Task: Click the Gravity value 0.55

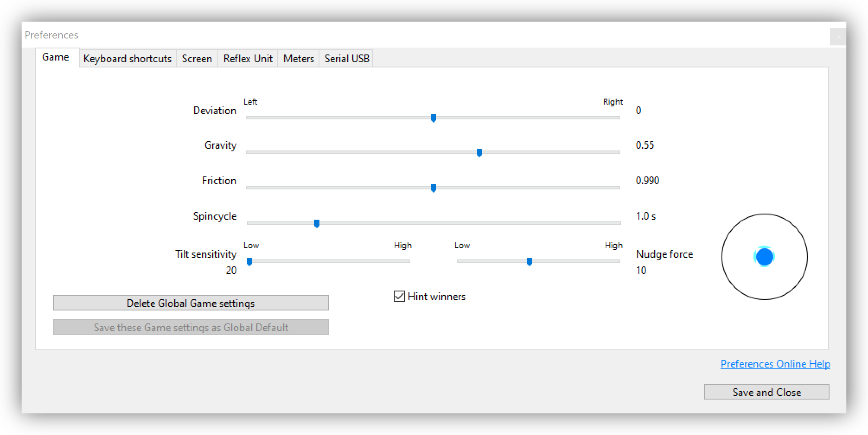Action: (x=645, y=145)
